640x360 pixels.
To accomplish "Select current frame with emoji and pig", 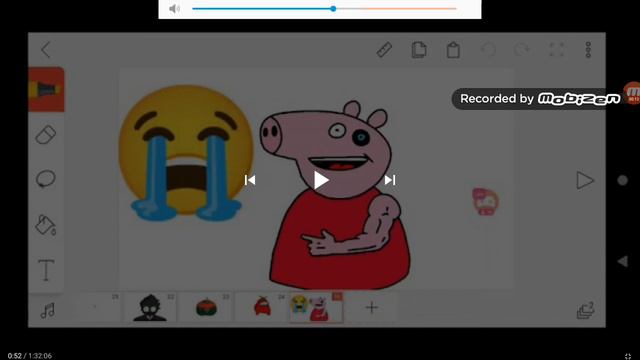I will tap(316, 307).
